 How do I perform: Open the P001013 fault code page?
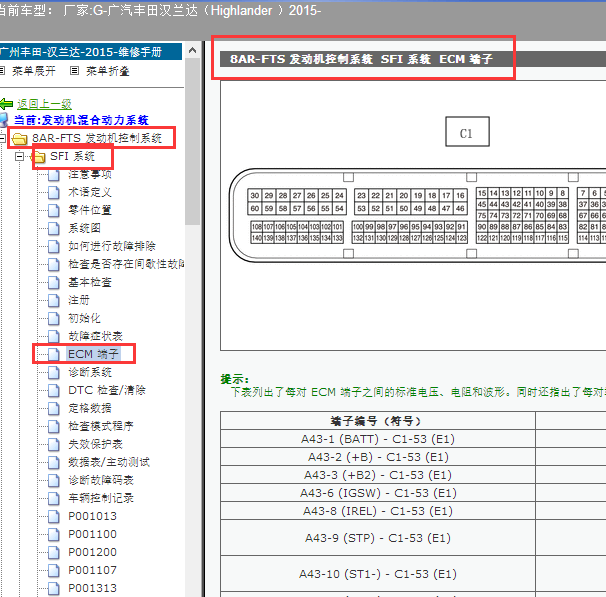(x=92, y=516)
